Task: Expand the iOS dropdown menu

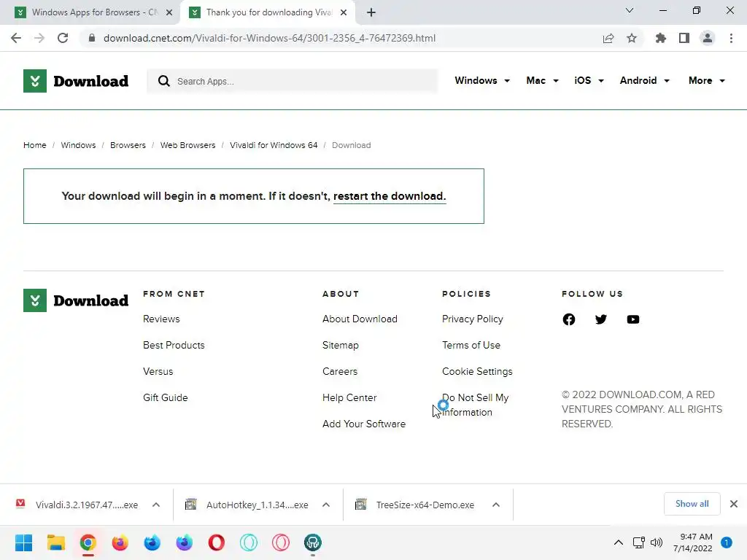Action: point(589,80)
